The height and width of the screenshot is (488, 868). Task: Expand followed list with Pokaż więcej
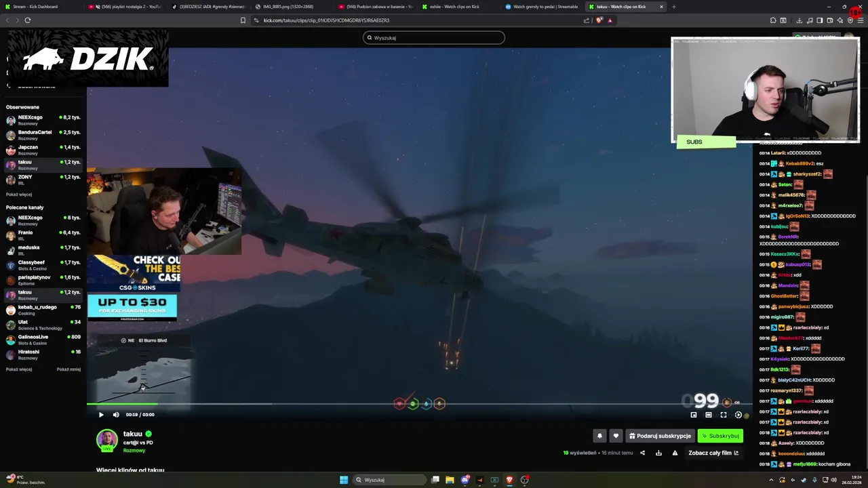tap(19, 195)
